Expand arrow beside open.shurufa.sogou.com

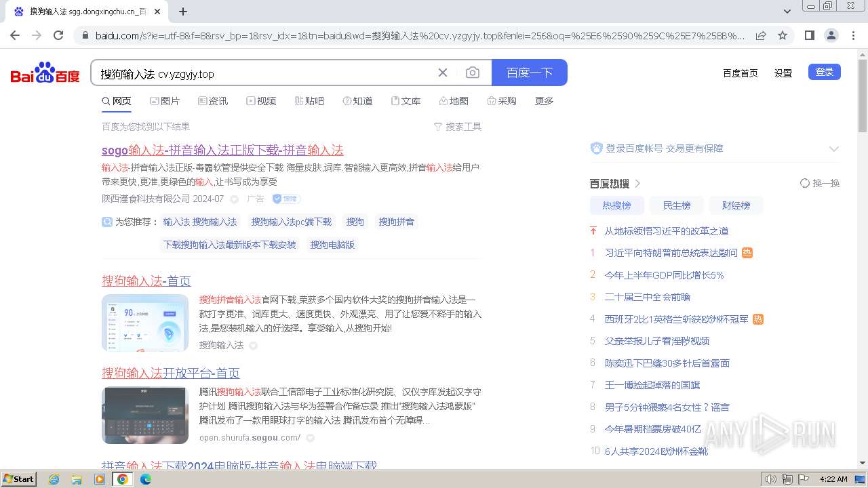tap(310, 438)
